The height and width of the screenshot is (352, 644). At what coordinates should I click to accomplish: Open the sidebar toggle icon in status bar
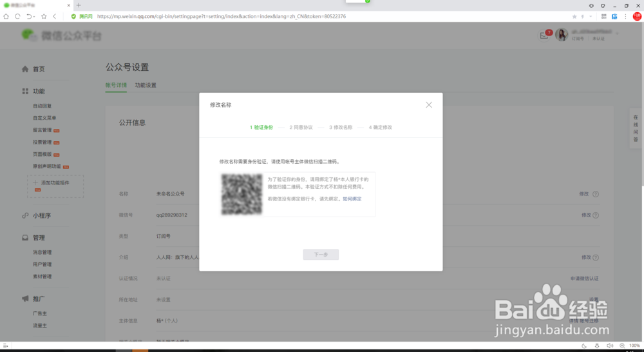pyautogui.click(x=5, y=346)
